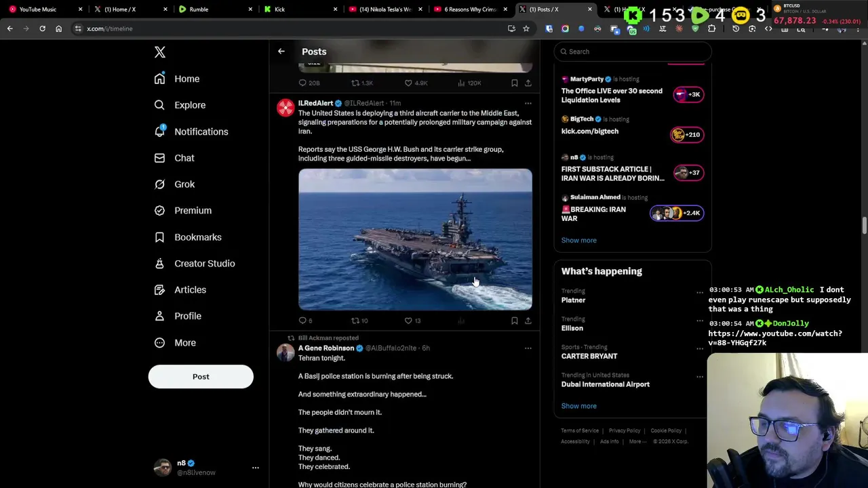Click the Notifications bell icon

[x=159, y=131]
